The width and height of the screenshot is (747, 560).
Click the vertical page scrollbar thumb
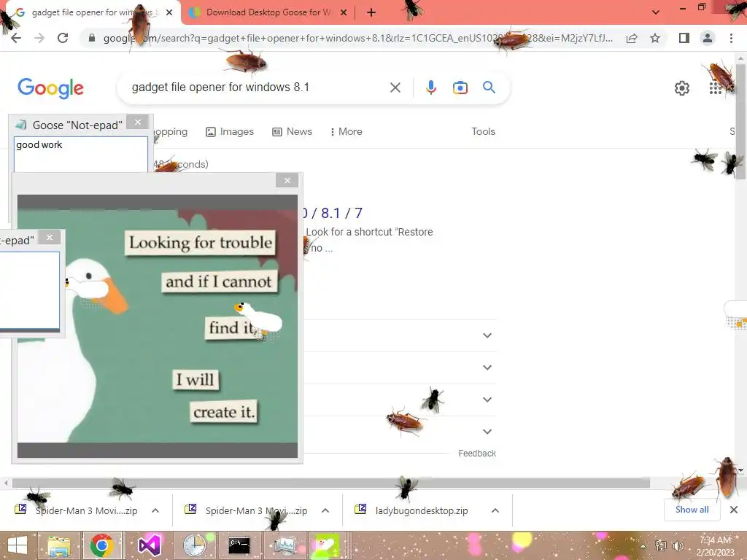click(x=741, y=122)
